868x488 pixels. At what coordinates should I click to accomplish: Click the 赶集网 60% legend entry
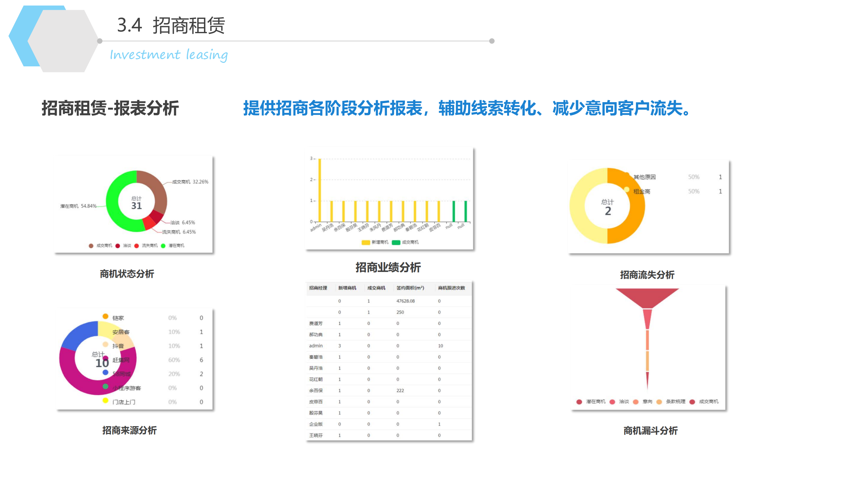point(121,360)
